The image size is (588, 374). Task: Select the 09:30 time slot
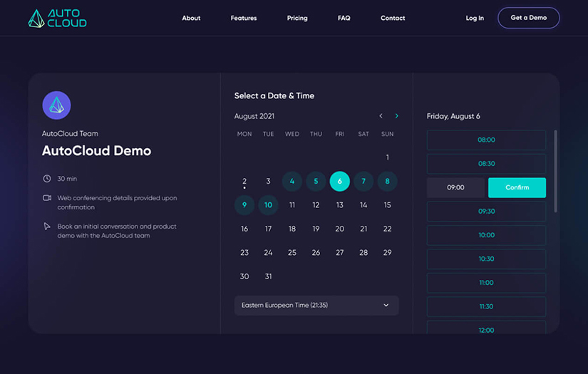(486, 212)
